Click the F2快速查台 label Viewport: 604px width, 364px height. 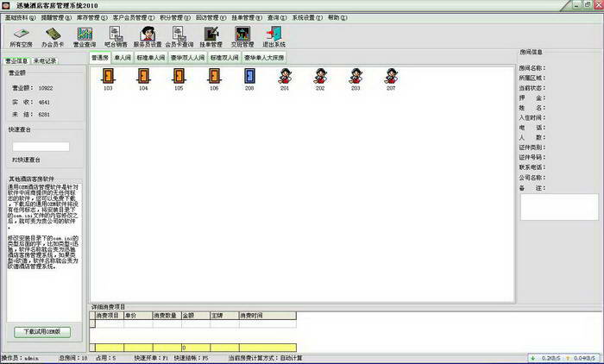tap(26, 160)
